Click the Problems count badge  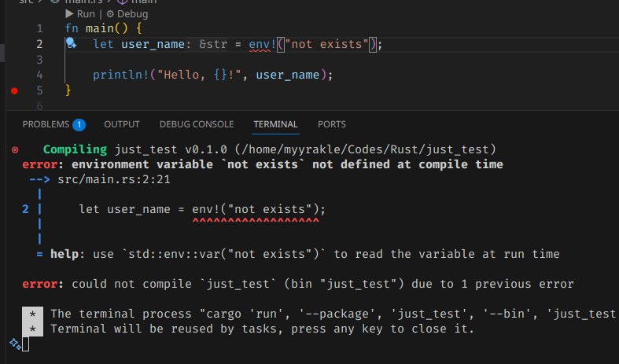click(x=79, y=124)
